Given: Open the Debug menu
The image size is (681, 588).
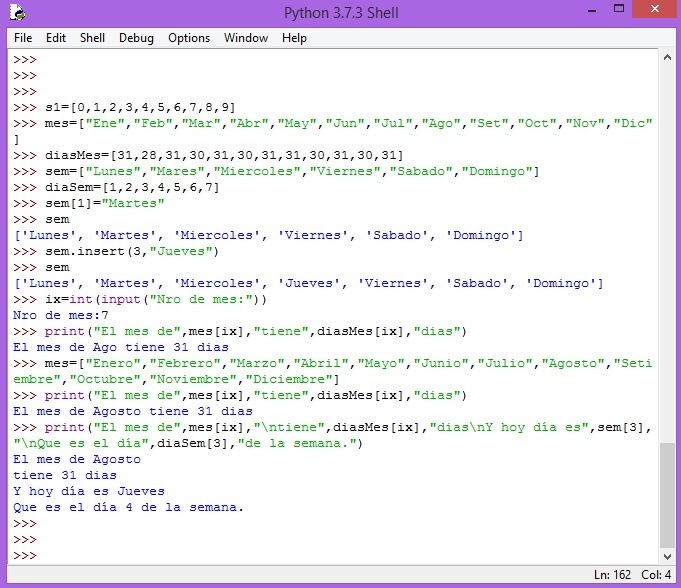Looking at the screenshot, I should coord(136,38).
